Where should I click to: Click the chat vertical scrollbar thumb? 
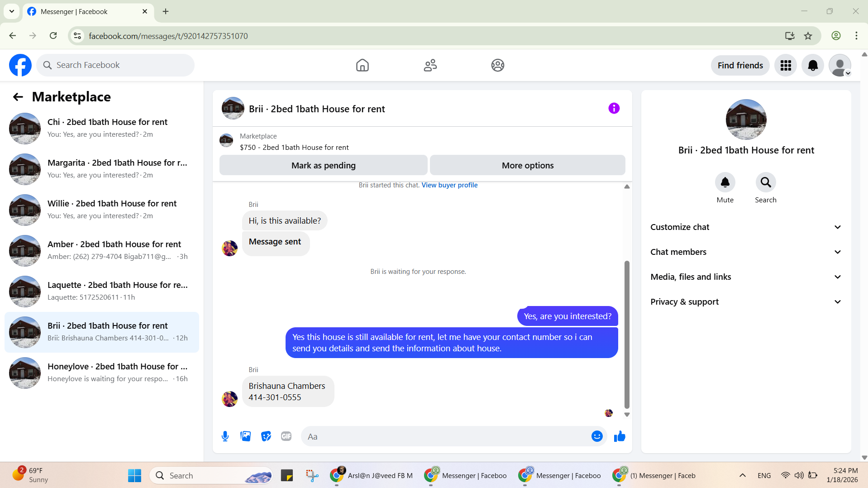tap(627, 334)
